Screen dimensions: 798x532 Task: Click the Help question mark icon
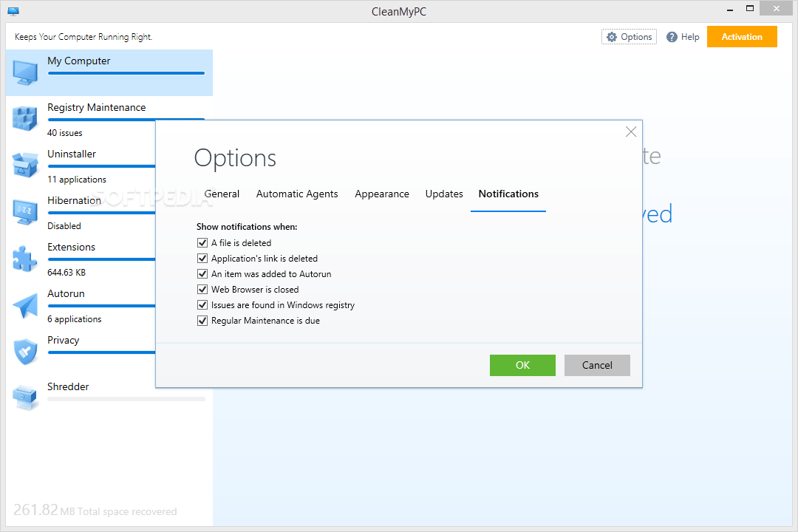(x=672, y=37)
